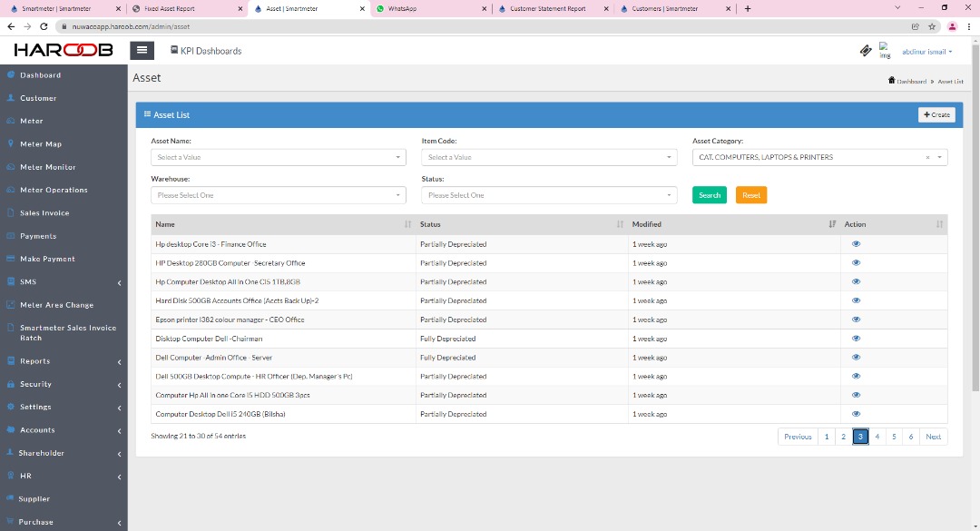This screenshot has width=980, height=531.
Task: Click the green Search button
Action: click(x=710, y=195)
